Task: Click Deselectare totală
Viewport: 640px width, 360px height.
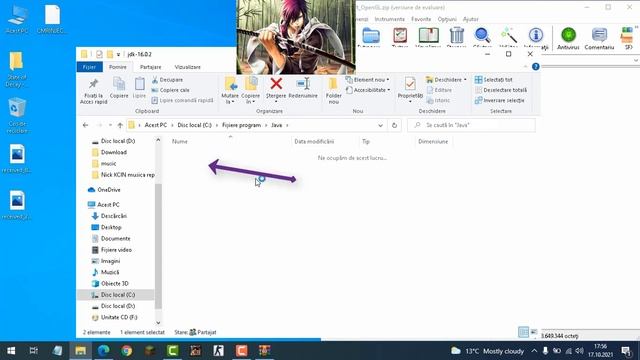Action: pos(500,90)
